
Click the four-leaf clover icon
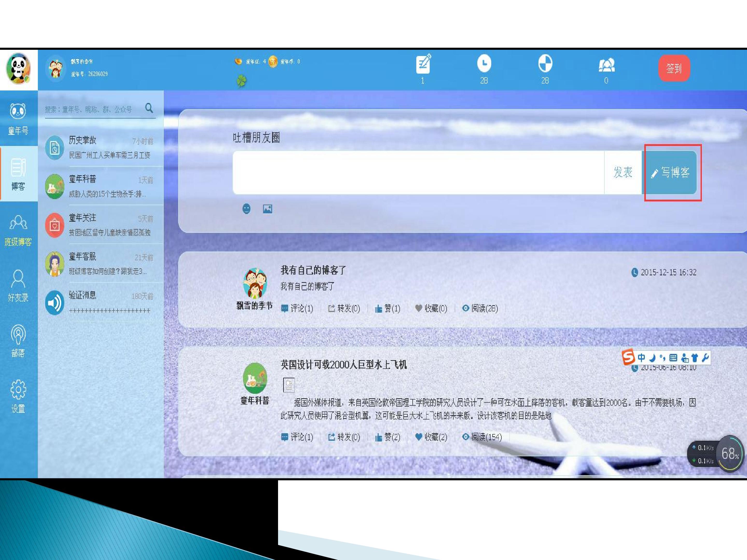241,81
